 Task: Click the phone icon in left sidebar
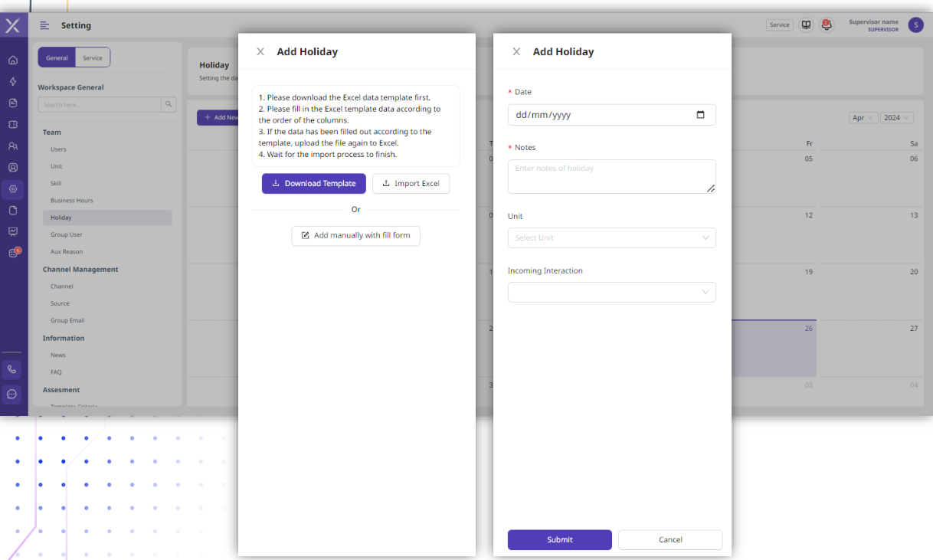tap(11, 369)
